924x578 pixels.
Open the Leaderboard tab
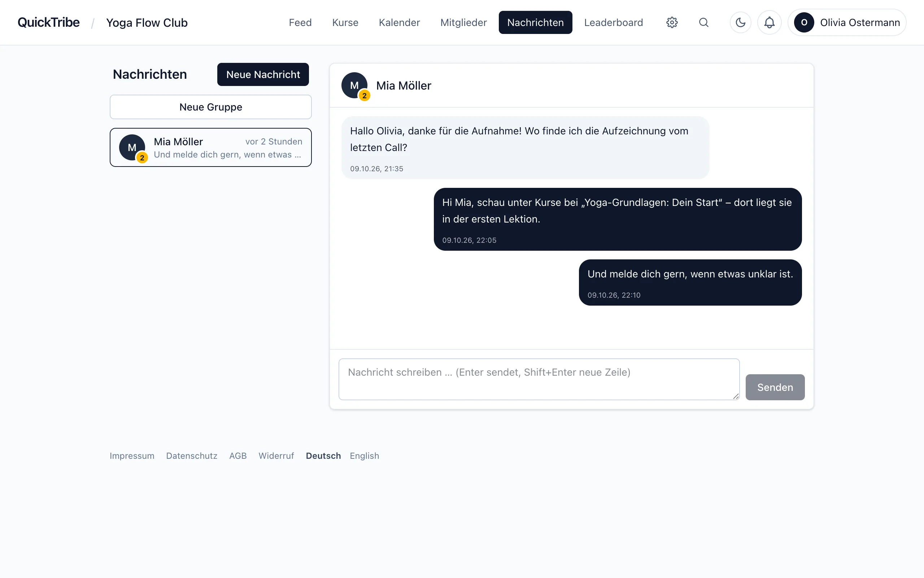click(x=613, y=22)
